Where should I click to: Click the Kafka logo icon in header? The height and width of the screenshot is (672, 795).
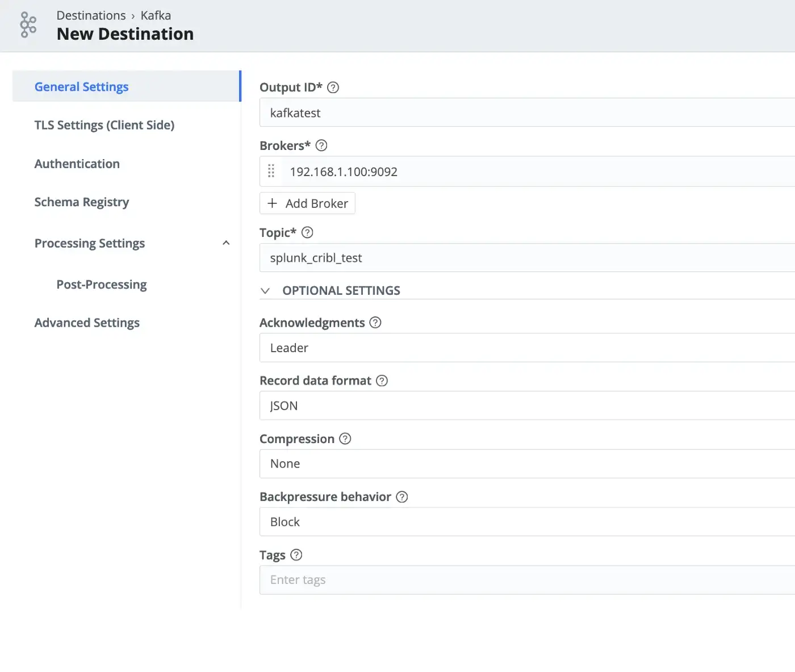[x=28, y=25]
